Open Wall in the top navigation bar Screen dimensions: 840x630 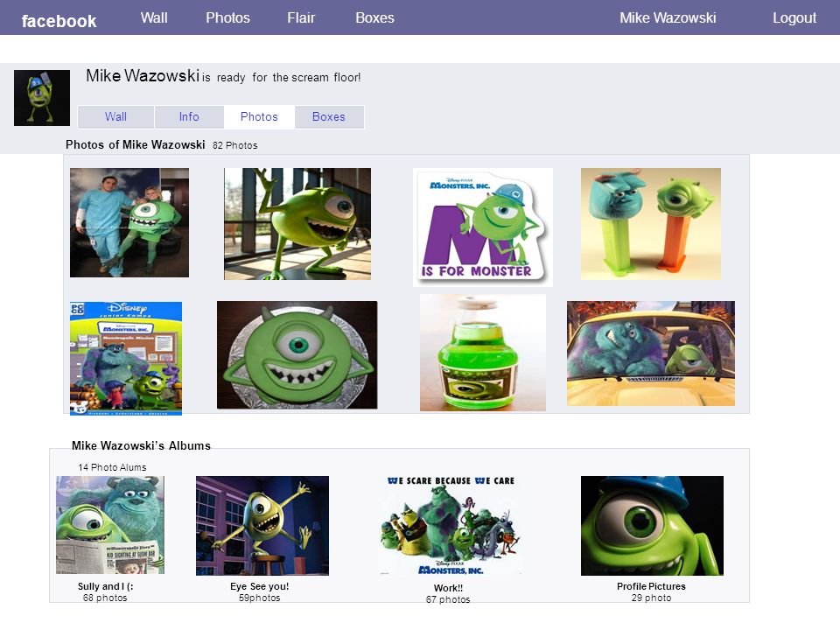point(154,17)
